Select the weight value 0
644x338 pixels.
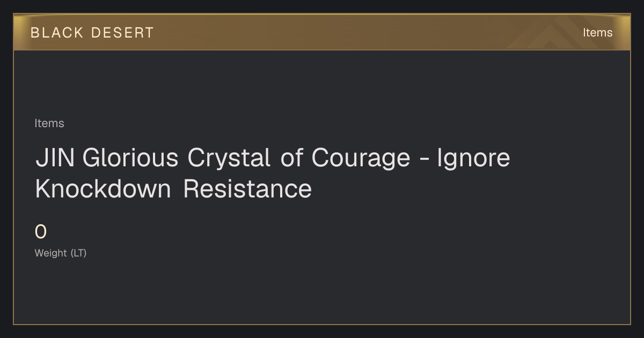tap(41, 232)
